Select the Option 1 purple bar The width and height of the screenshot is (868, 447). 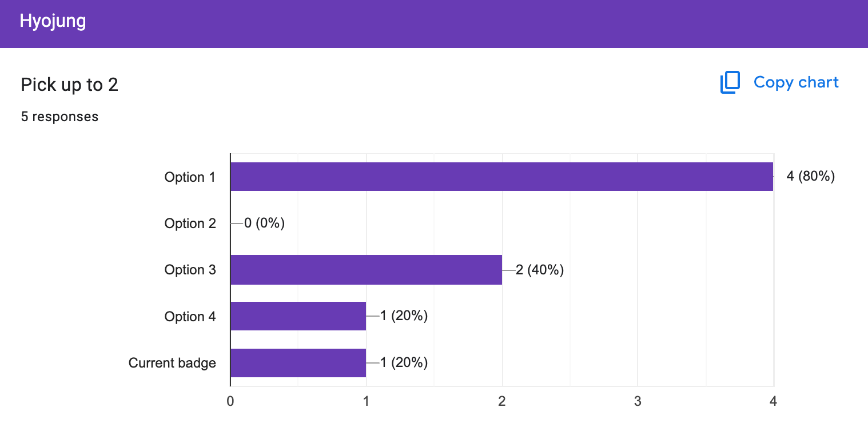(x=501, y=177)
